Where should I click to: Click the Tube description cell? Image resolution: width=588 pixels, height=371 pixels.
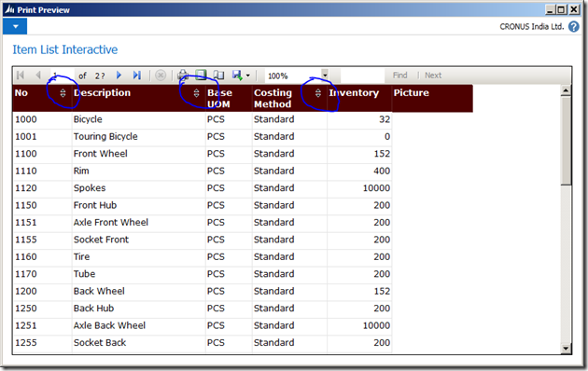coord(139,275)
